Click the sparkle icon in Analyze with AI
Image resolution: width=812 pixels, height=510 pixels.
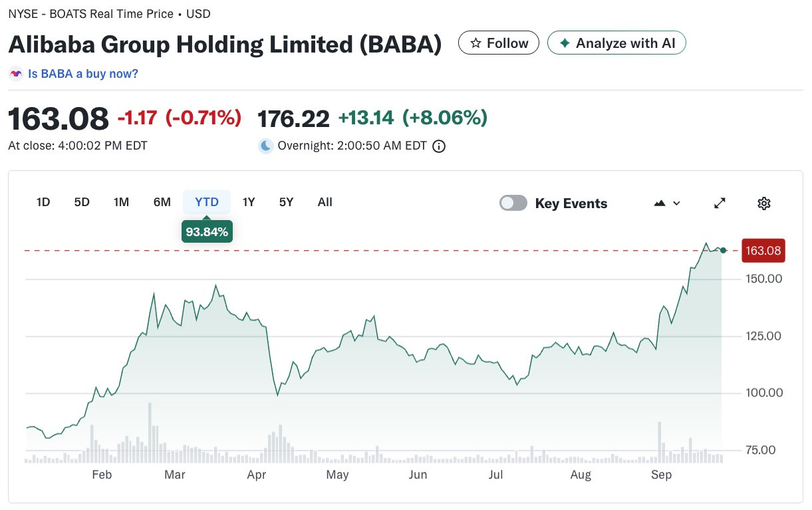(x=565, y=43)
